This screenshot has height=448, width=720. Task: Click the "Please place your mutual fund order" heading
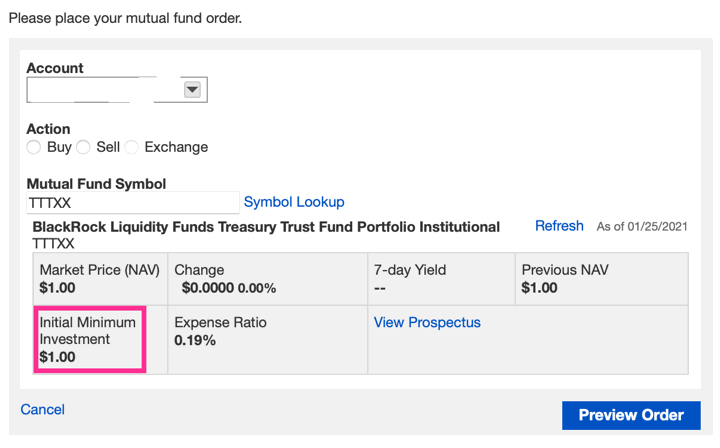(x=125, y=18)
